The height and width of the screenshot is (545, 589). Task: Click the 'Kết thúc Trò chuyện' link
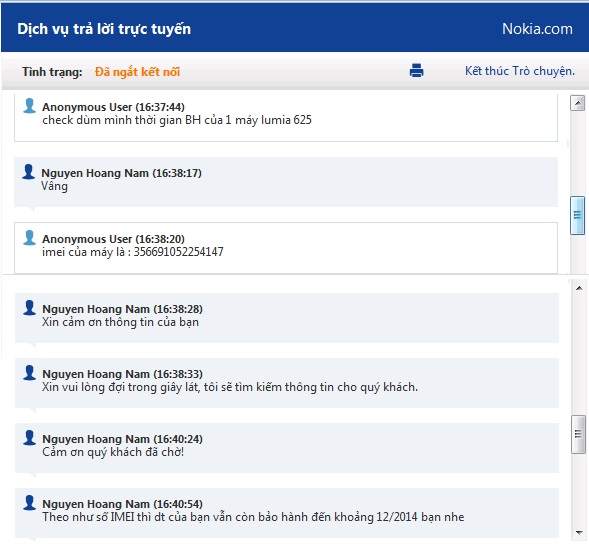(x=520, y=71)
